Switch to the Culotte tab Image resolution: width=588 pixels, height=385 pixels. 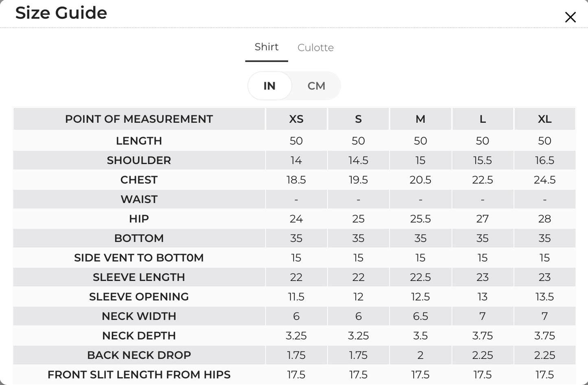[x=315, y=48]
